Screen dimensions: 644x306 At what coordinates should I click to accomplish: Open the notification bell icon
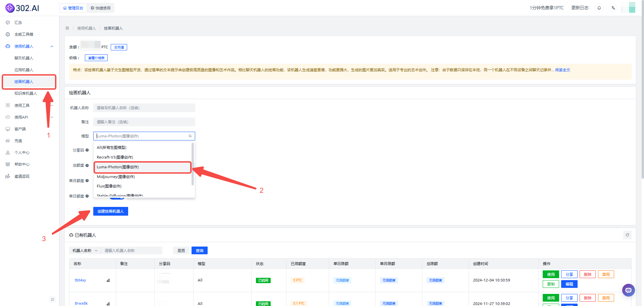click(x=599, y=8)
